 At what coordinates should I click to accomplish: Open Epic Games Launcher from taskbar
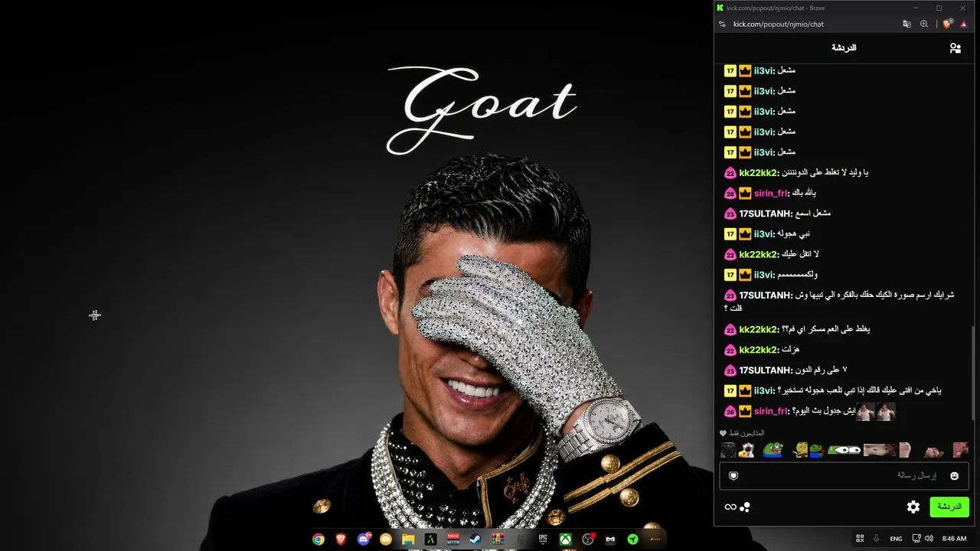click(543, 540)
